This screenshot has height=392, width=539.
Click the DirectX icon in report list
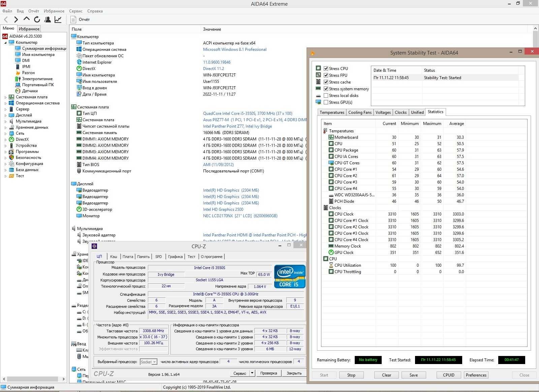tap(79, 69)
